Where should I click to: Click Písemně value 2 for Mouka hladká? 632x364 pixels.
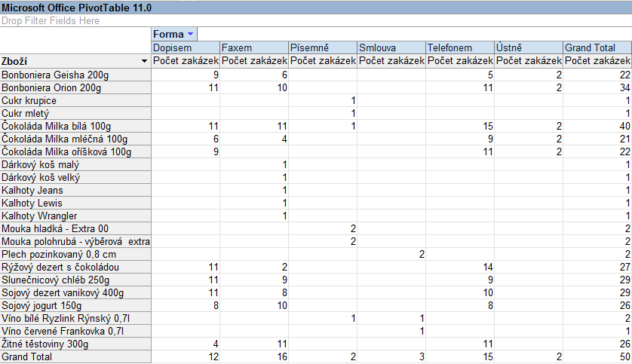(x=323, y=228)
